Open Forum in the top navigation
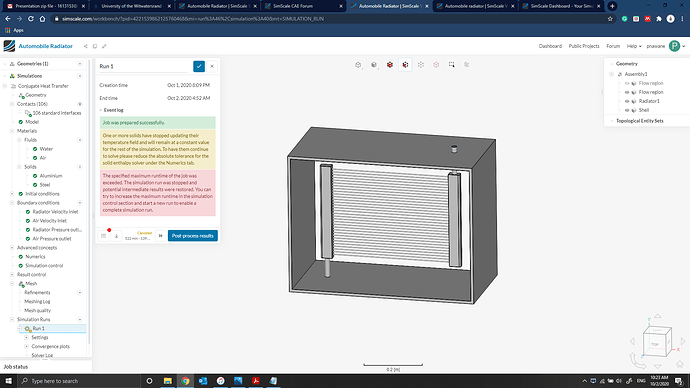Image resolution: width=690 pixels, height=388 pixels. pyautogui.click(x=613, y=46)
